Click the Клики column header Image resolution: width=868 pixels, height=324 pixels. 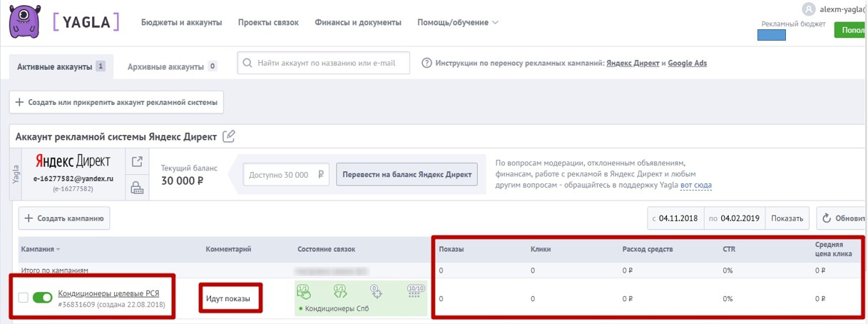point(541,249)
